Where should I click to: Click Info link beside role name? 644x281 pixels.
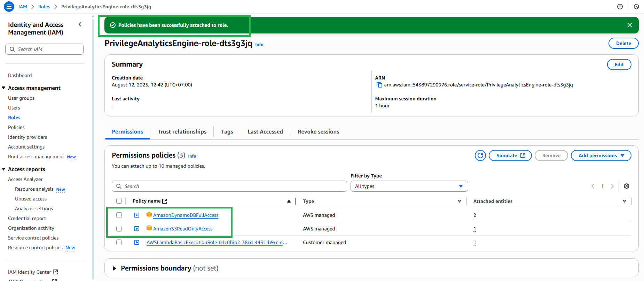tap(259, 45)
